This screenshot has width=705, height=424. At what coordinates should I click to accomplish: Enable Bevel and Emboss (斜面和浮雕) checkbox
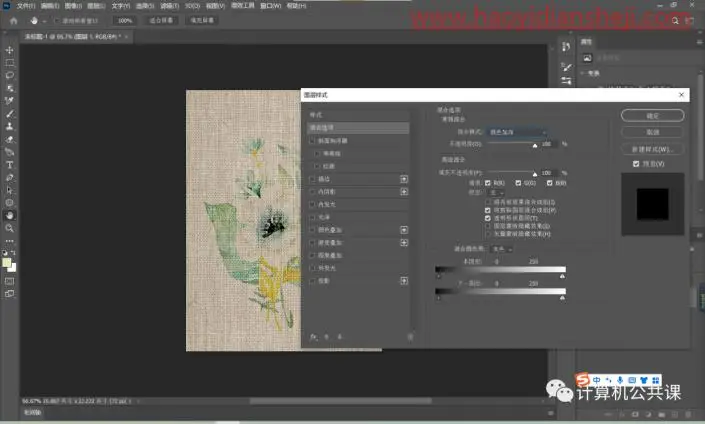[312, 141]
